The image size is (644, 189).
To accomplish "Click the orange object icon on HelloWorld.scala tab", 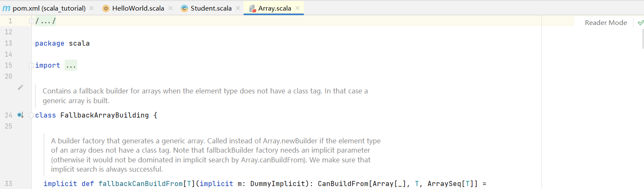I will tap(106, 8).
